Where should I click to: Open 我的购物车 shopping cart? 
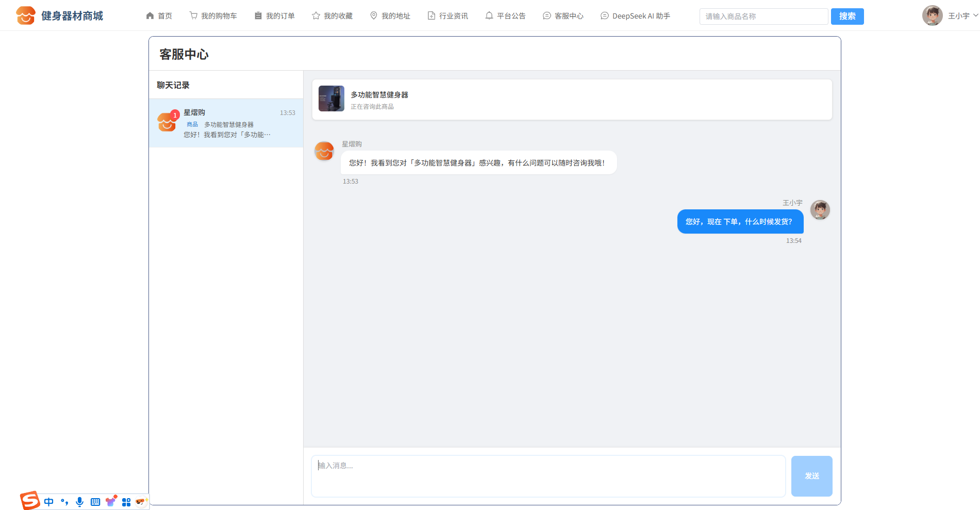tap(213, 16)
